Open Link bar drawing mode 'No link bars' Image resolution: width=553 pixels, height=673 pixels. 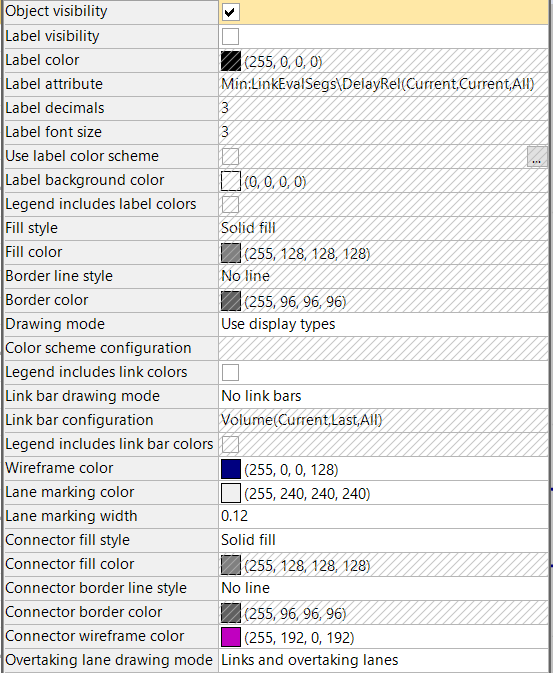point(383,396)
